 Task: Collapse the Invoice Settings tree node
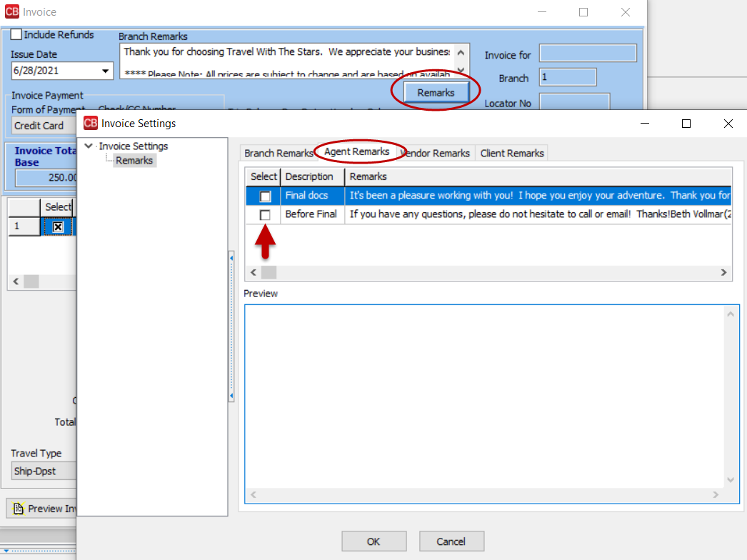pyautogui.click(x=89, y=146)
